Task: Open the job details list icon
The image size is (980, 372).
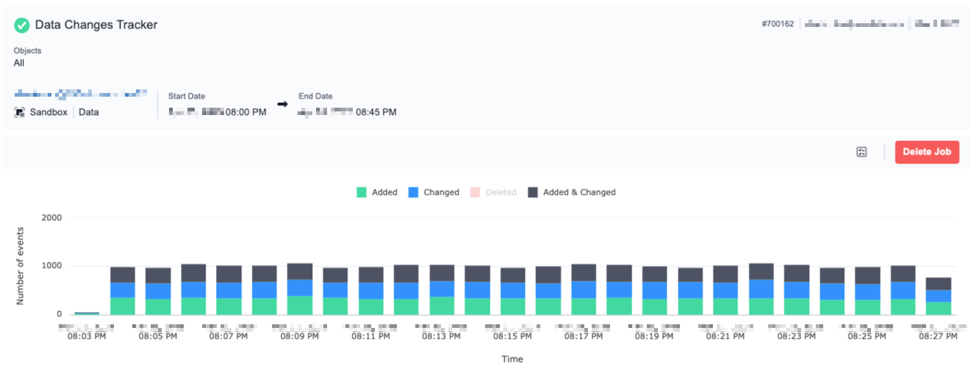Action: tap(861, 152)
